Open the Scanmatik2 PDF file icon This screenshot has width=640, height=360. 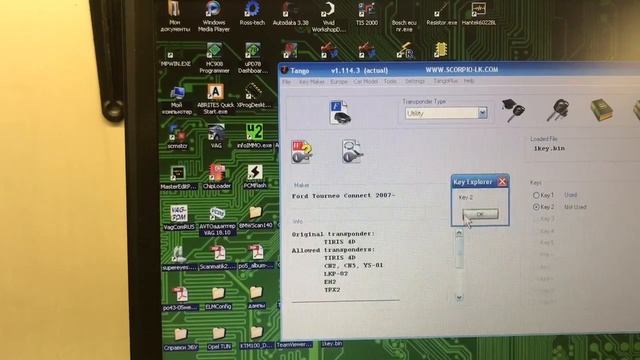[x=218, y=258]
